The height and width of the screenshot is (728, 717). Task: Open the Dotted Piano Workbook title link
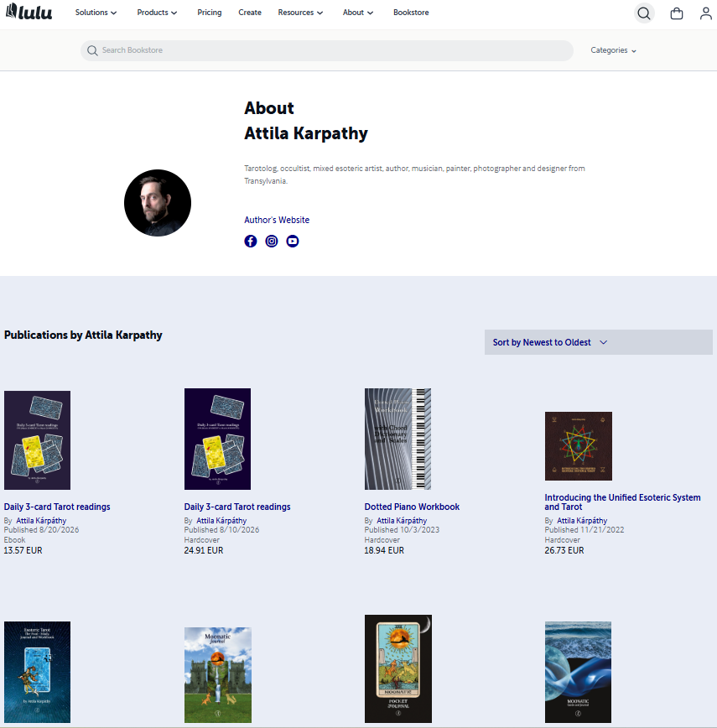click(412, 507)
